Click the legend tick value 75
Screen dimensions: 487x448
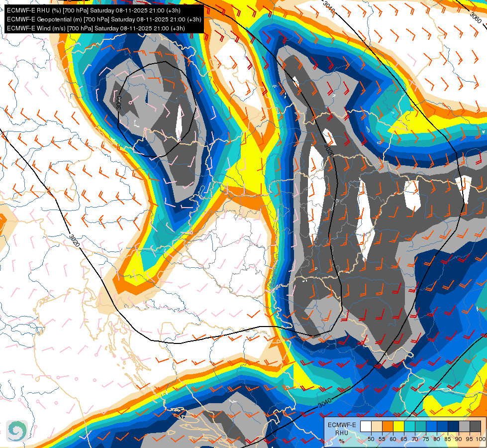[x=426, y=439]
